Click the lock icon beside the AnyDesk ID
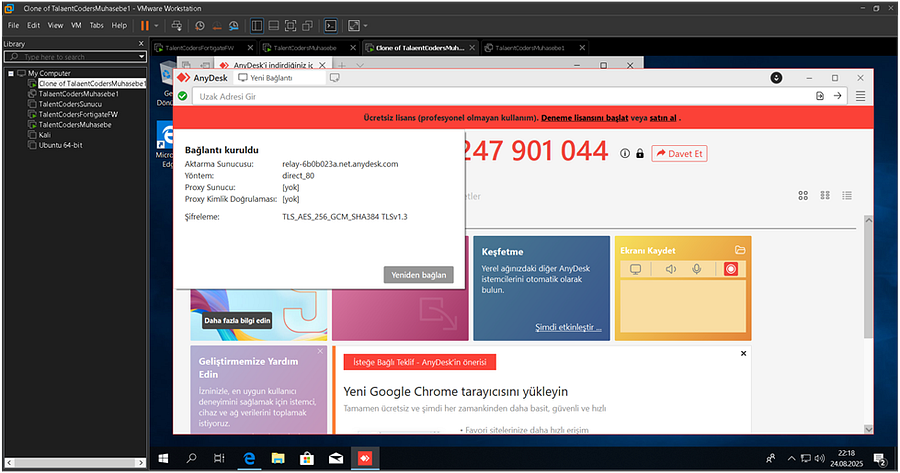The image size is (900, 473). click(640, 154)
